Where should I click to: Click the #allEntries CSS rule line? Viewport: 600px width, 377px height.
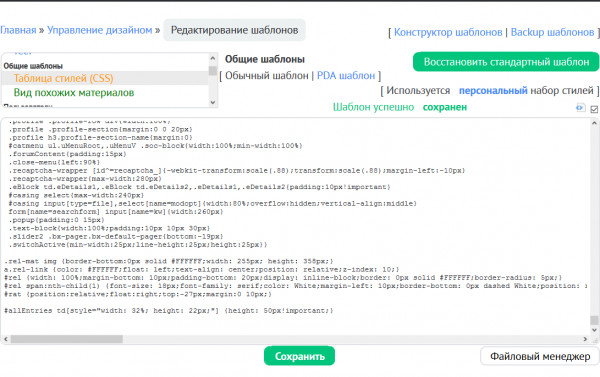[169, 311]
